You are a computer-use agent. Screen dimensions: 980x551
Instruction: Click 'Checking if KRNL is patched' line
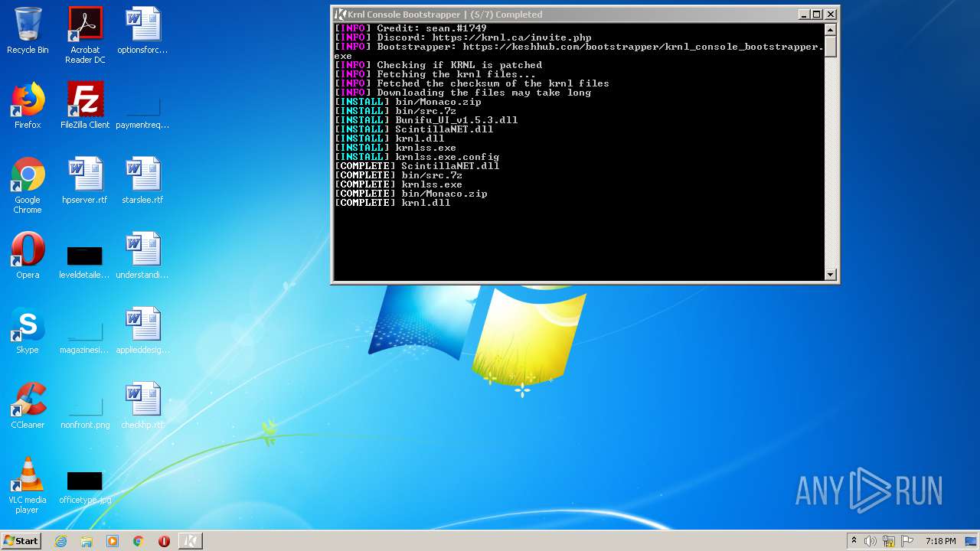[438, 65]
